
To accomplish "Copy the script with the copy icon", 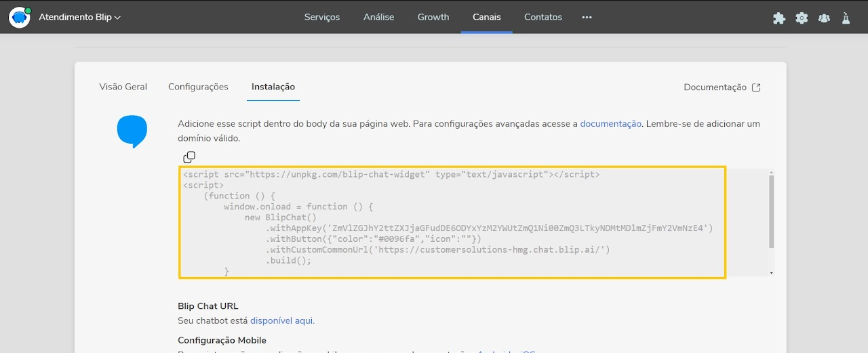I will pyautogui.click(x=189, y=157).
